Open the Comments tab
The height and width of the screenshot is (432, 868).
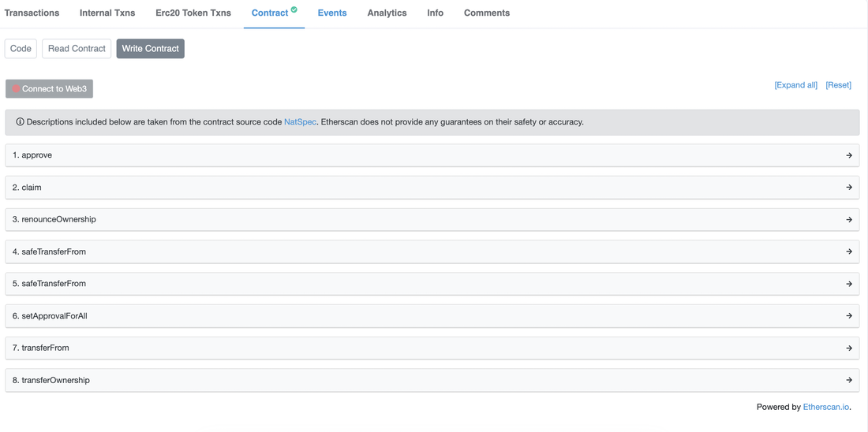tap(487, 13)
